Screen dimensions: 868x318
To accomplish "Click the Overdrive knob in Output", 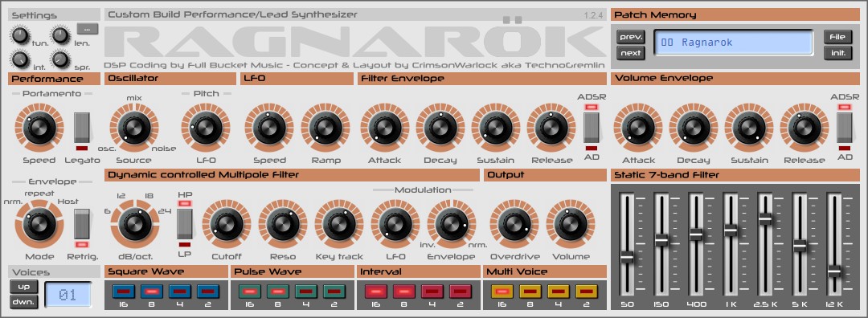I will 514,224.
